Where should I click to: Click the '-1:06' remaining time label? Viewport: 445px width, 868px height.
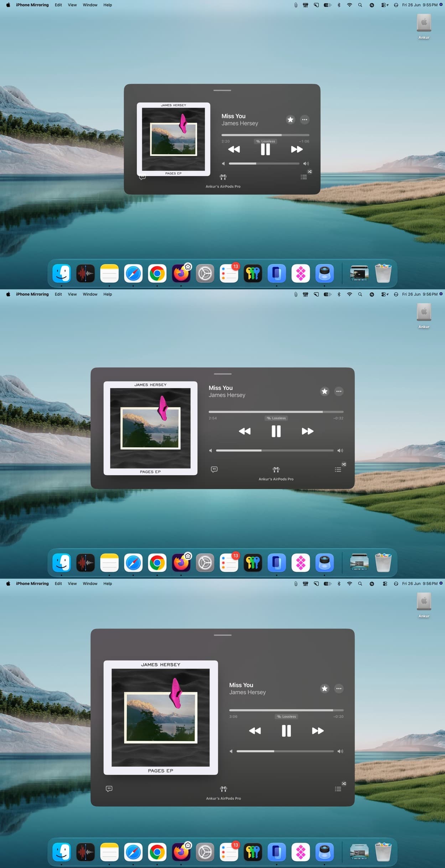(x=304, y=141)
